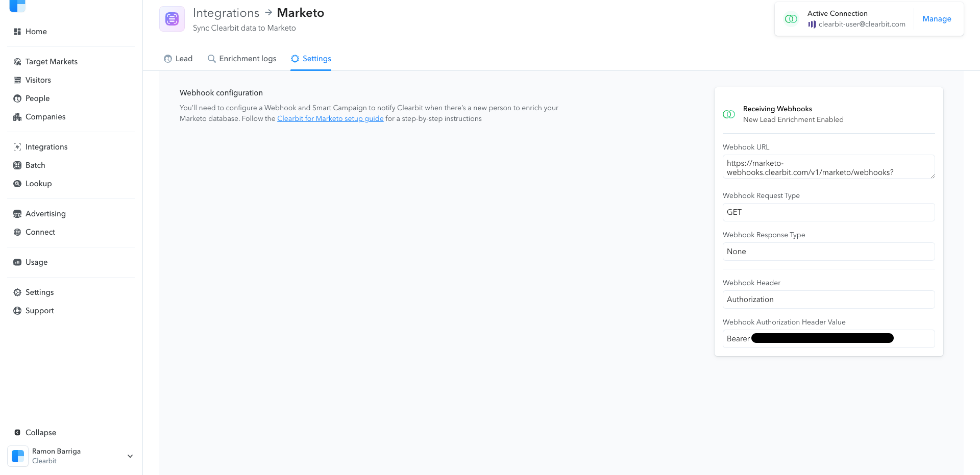980x475 pixels.
Task: Click the Connect globe icon
Action: point(17,232)
